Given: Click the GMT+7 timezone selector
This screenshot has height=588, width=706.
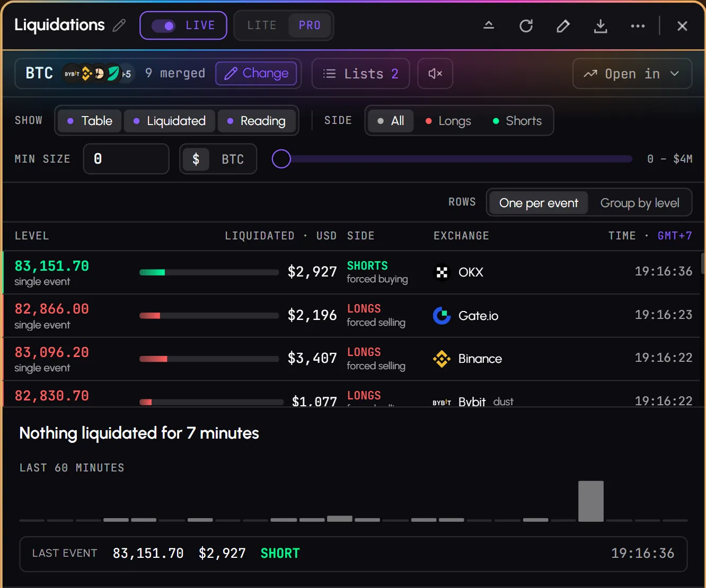Looking at the screenshot, I should pyautogui.click(x=675, y=236).
